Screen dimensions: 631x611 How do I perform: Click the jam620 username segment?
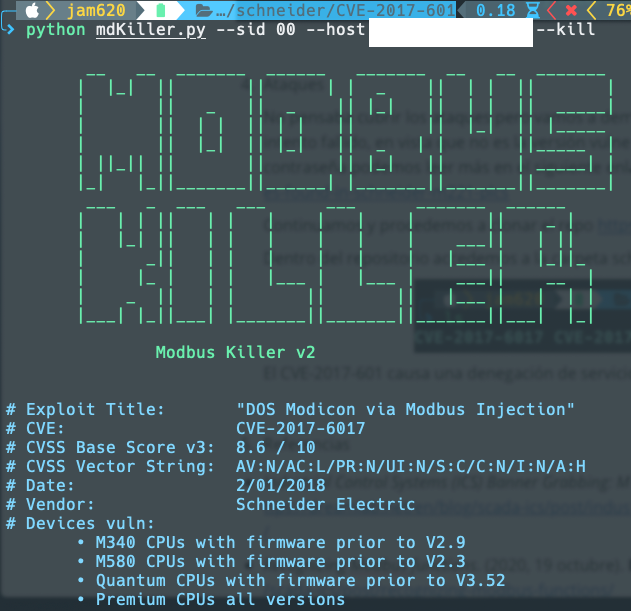96,10
